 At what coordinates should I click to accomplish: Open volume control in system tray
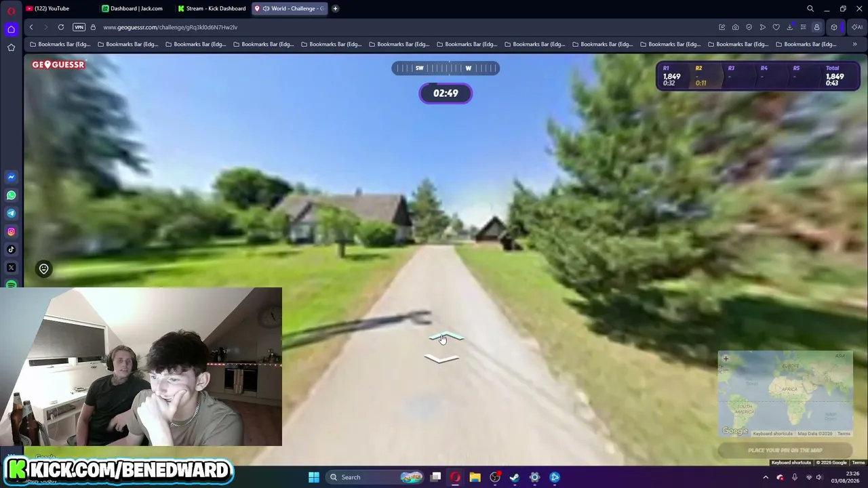[x=819, y=477]
